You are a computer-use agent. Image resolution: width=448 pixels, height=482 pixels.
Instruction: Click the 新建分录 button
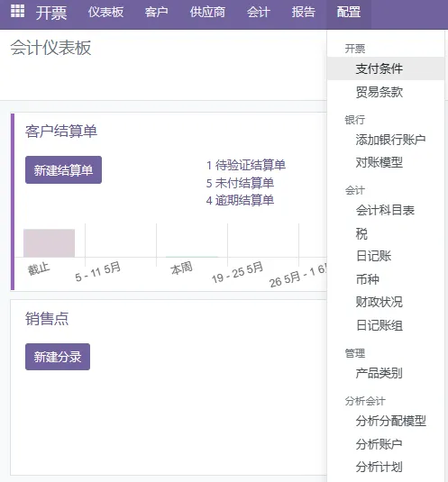tap(58, 357)
